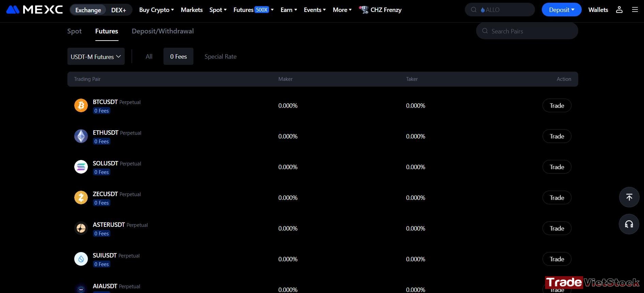
Task: Click the MEXC logo
Action: [34, 10]
